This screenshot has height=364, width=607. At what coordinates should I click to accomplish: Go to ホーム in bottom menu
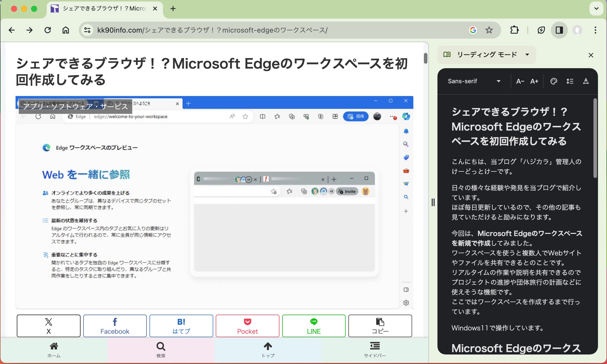click(x=54, y=350)
